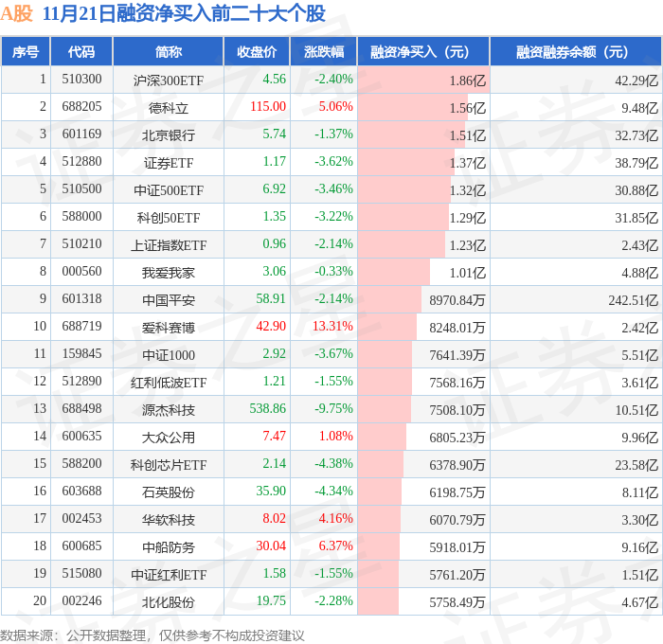Select the name 源杰科技

tap(169, 410)
